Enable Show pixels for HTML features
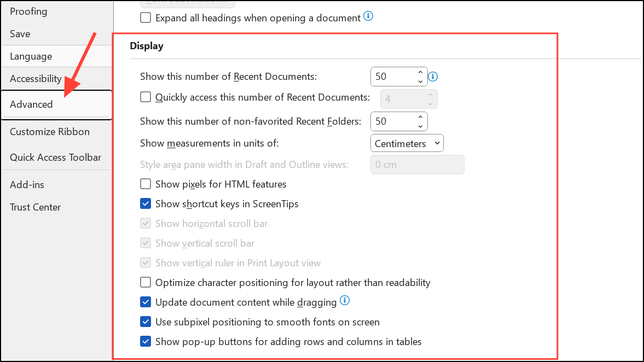The height and width of the screenshot is (362, 644). tap(146, 184)
